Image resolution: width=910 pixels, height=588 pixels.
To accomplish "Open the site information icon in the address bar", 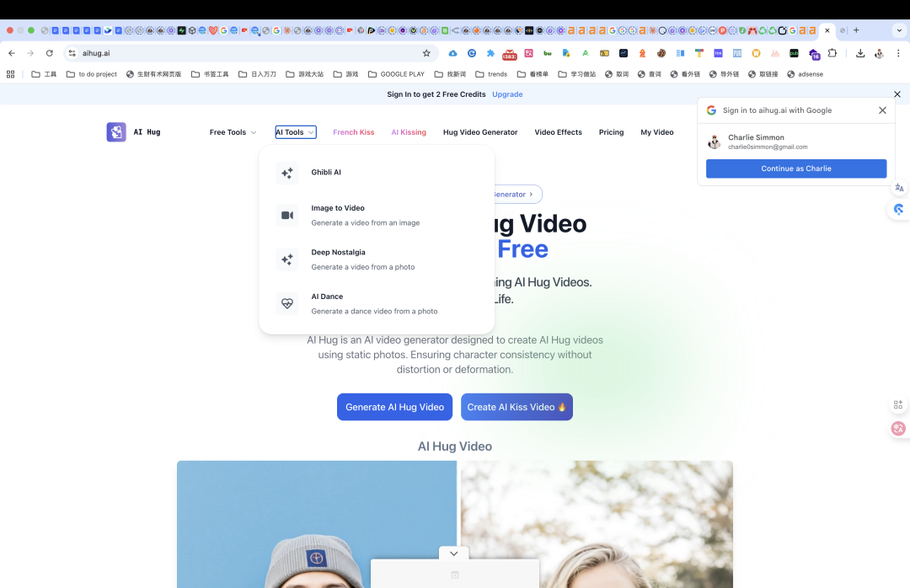I will [72, 53].
